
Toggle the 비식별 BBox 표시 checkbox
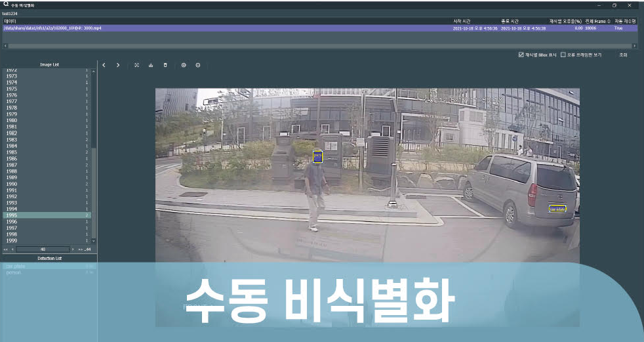tap(521, 54)
